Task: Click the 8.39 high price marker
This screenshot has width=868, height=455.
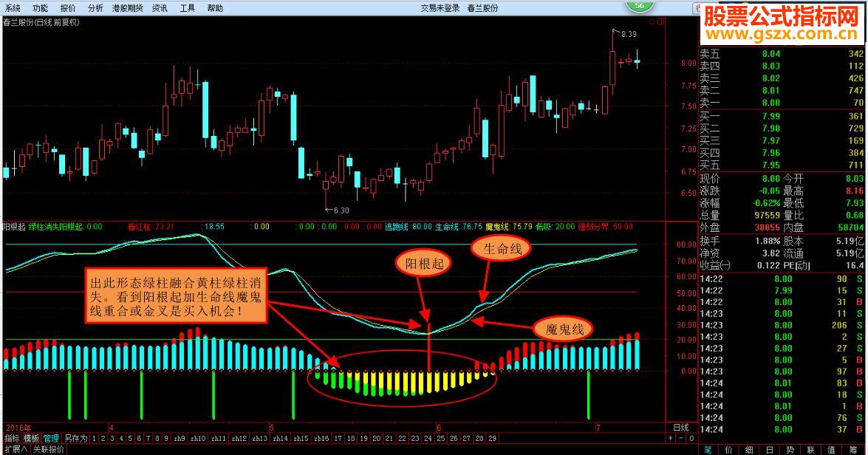Action: point(629,34)
